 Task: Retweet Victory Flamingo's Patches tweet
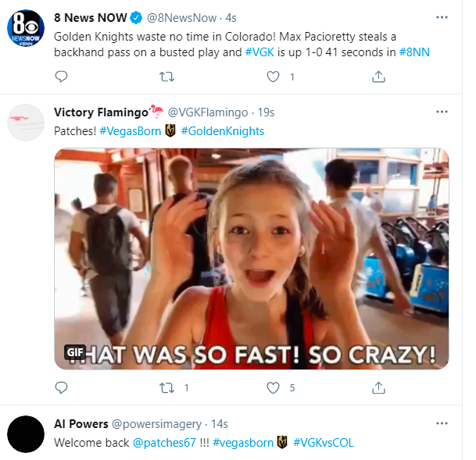coord(166,387)
